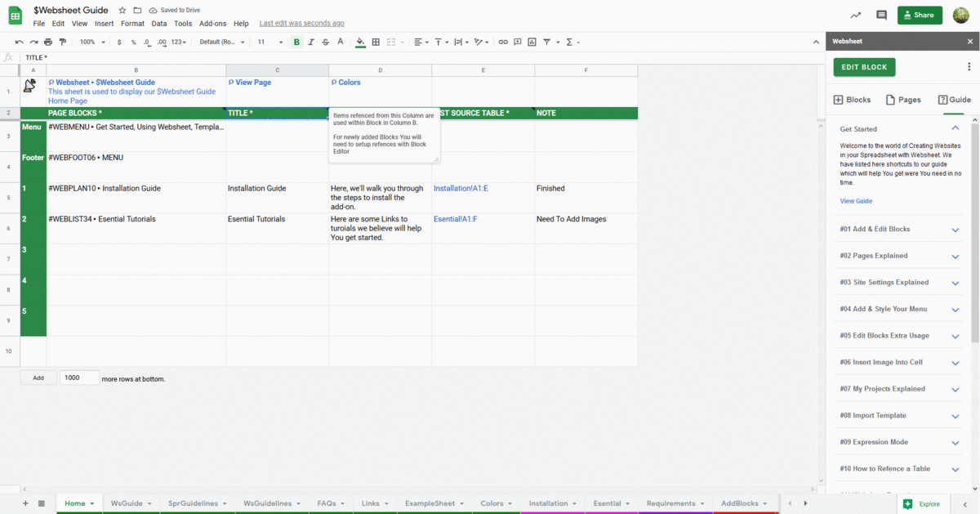
Task: Open the Format menu
Action: pos(132,24)
